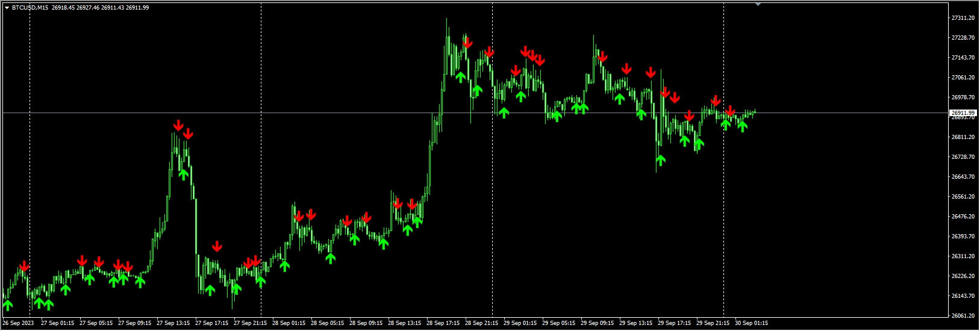Click the 26061.20 price axis label
The image size is (980, 331).
(x=963, y=316)
